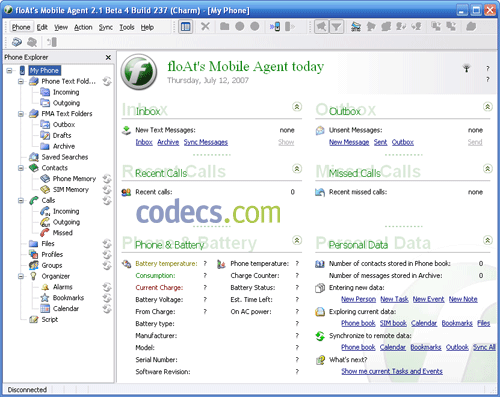This screenshot has width=500, height=397.
Task: Open the Phone menu
Action: coord(21,27)
